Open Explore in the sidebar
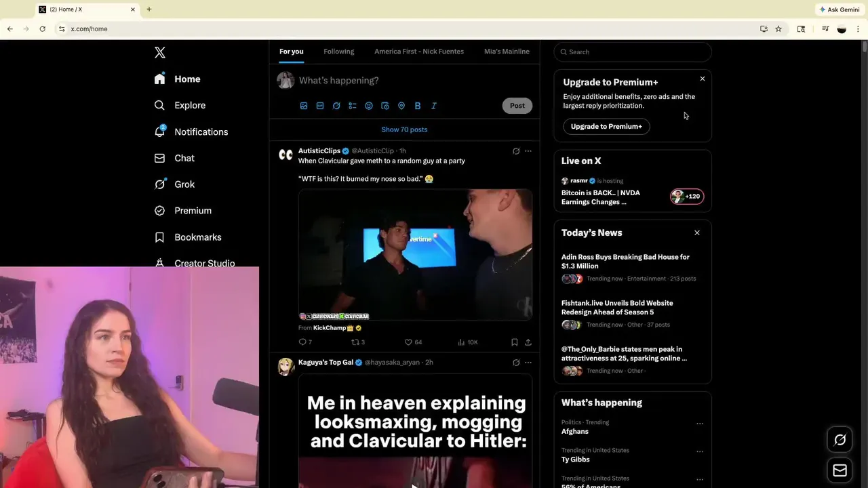The width and height of the screenshot is (868, 488). 180,106
